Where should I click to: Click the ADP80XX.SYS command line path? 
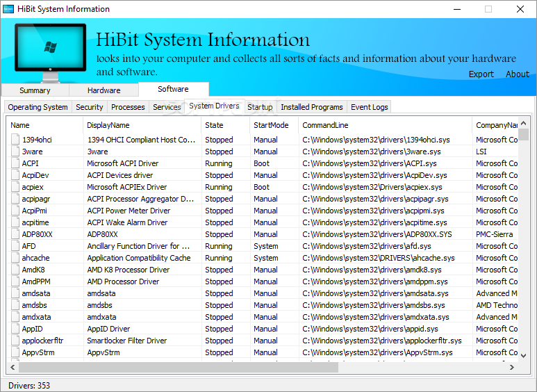pyautogui.click(x=377, y=234)
